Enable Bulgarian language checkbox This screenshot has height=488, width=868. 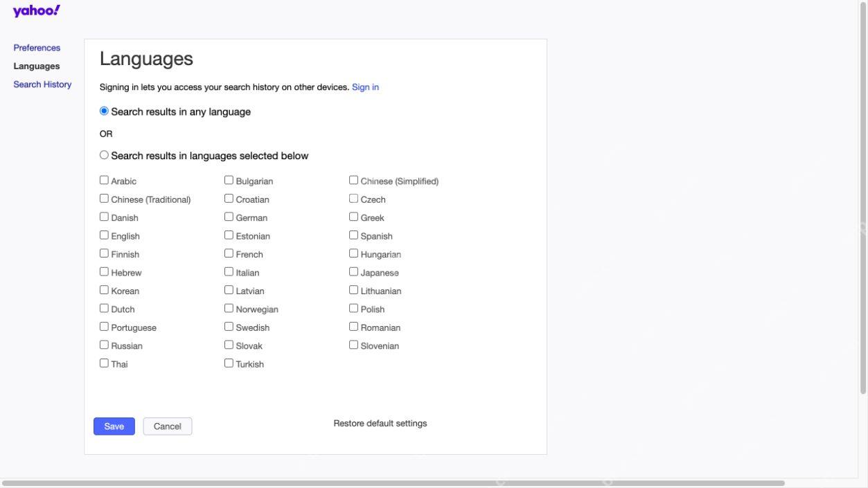[229, 181]
